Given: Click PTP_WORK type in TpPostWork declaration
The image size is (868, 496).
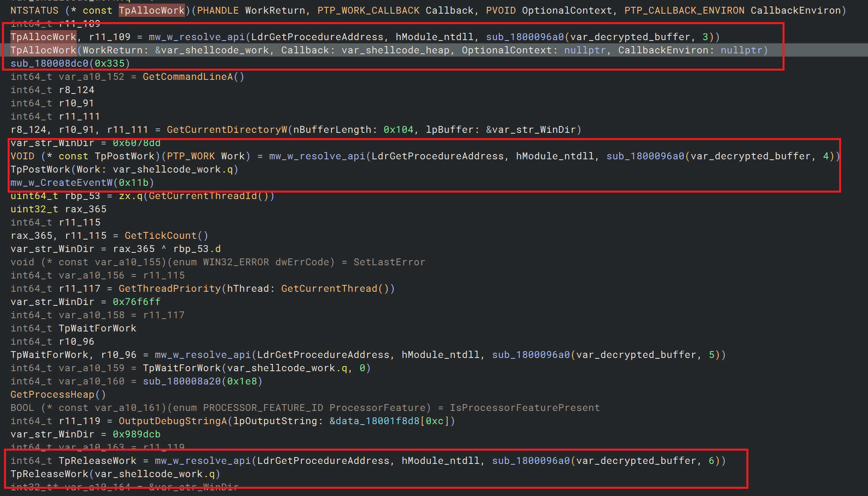Looking at the screenshot, I should 191,156.
